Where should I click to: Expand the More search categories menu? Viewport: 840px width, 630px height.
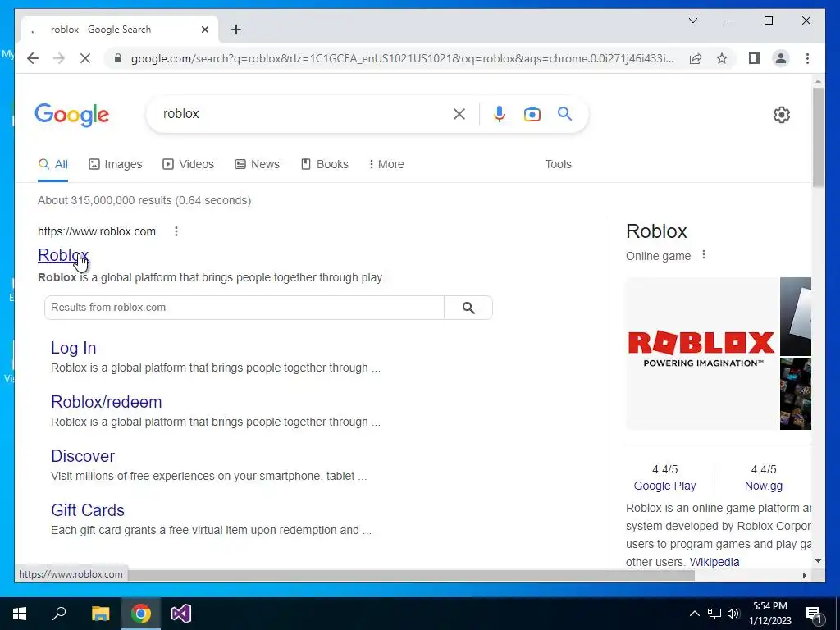[386, 164]
